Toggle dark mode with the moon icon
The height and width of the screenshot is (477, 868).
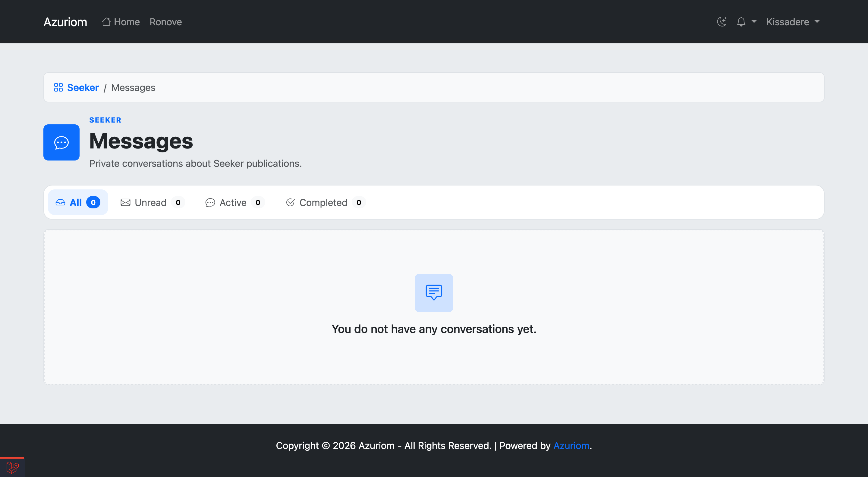click(722, 22)
